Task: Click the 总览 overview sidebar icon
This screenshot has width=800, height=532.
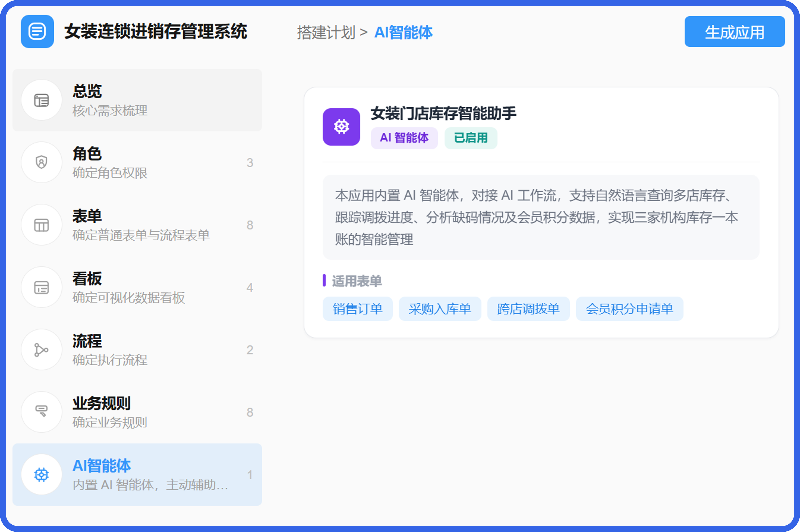Action: coord(41,100)
